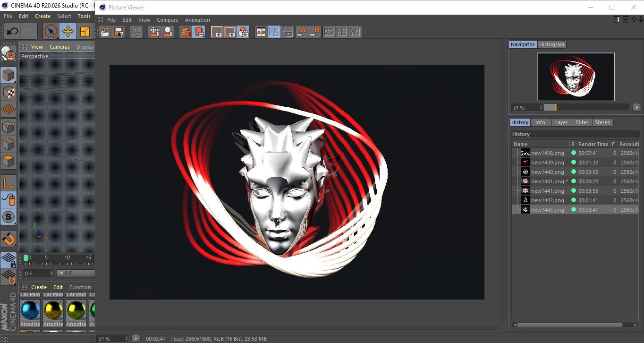Switch to the Histogram tab
This screenshot has height=343, width=644.
point(551,44)
